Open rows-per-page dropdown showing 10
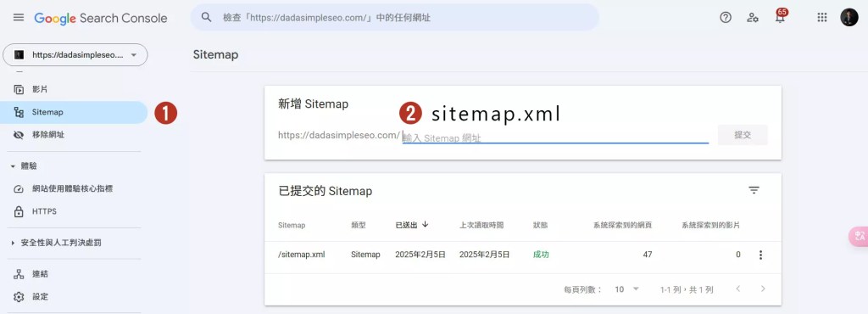 click(x=626, y=289)
